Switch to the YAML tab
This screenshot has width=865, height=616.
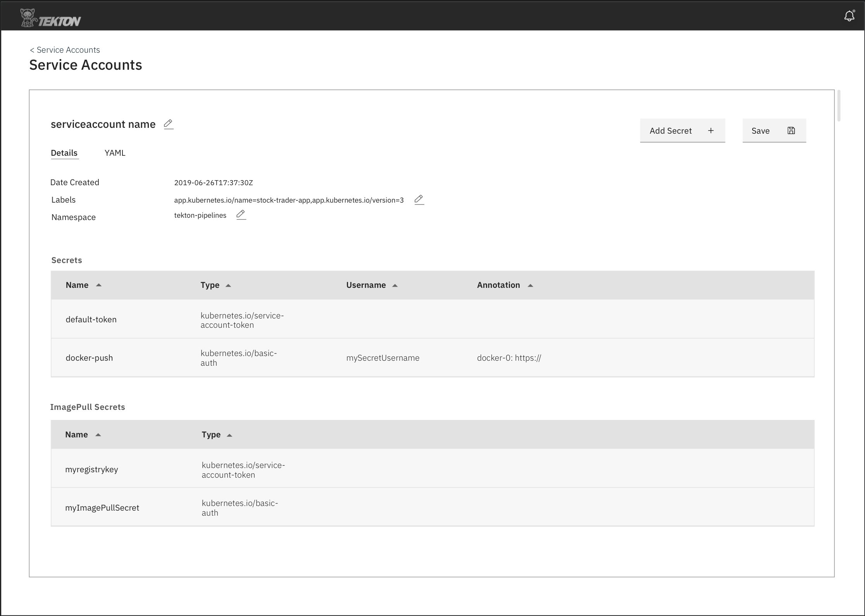coord(115,153)
